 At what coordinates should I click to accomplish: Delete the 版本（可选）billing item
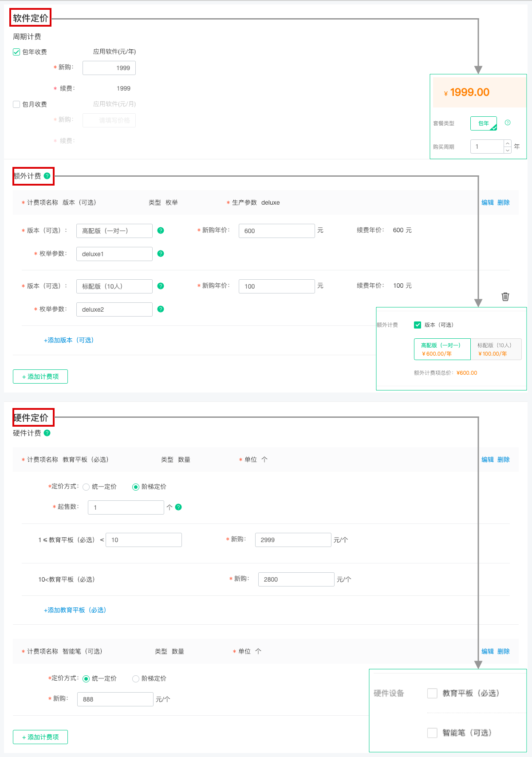click(x=504, y=202)
